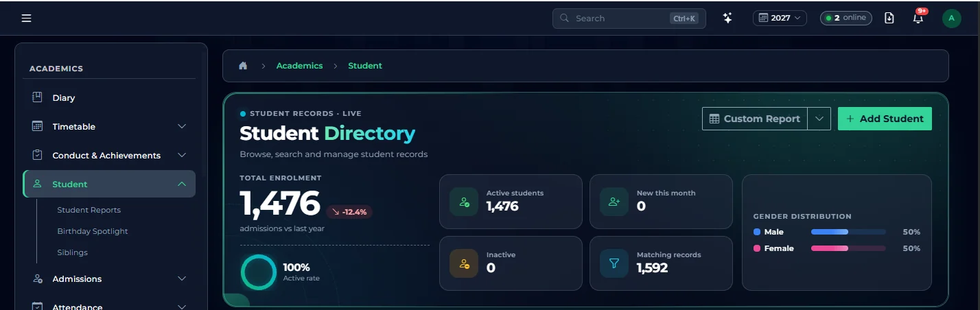Click the green online status dot
This screenshot has width=980, height=310.
829,19
